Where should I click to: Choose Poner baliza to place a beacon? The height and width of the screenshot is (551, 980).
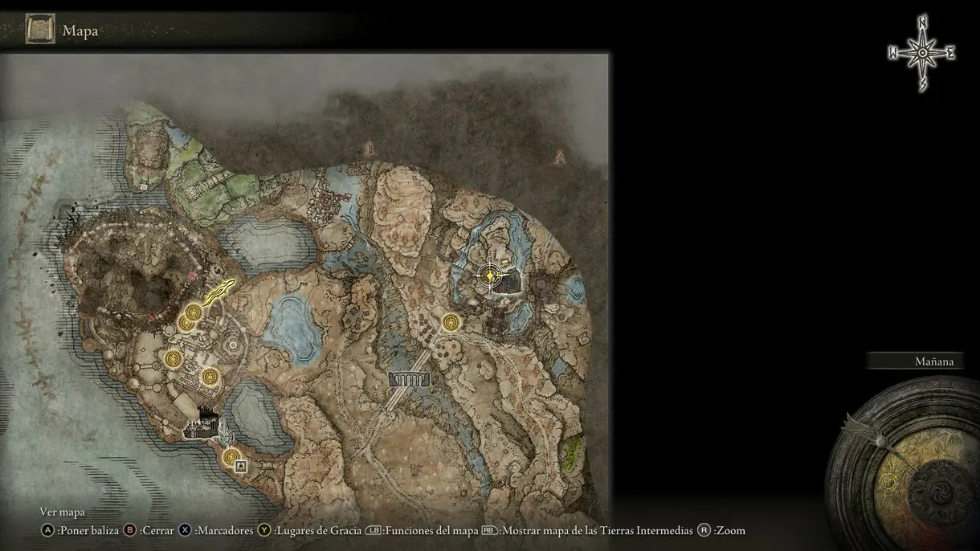pos(89,531)
